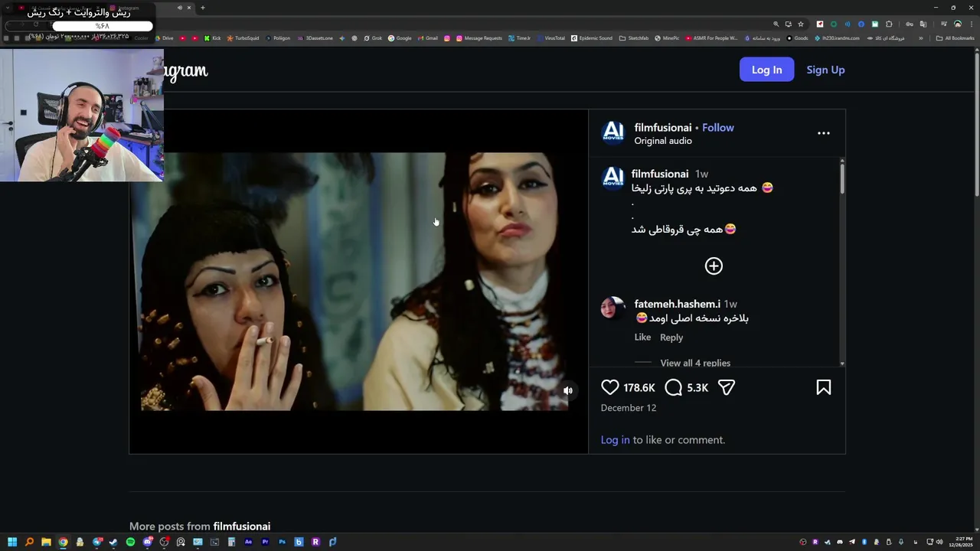Open the Drive bookmark
The image size is (980, 551).
pos(163,38)
